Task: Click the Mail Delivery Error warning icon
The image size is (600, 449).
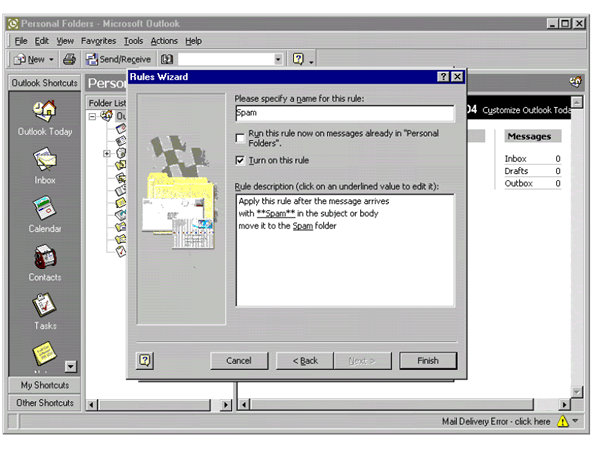Action: tap(562, 421)
